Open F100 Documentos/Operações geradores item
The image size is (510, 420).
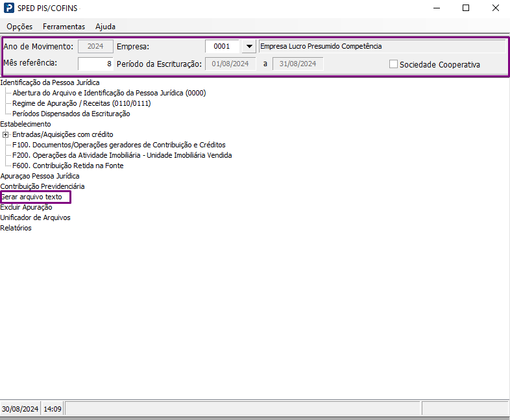[x=119, y=145]
